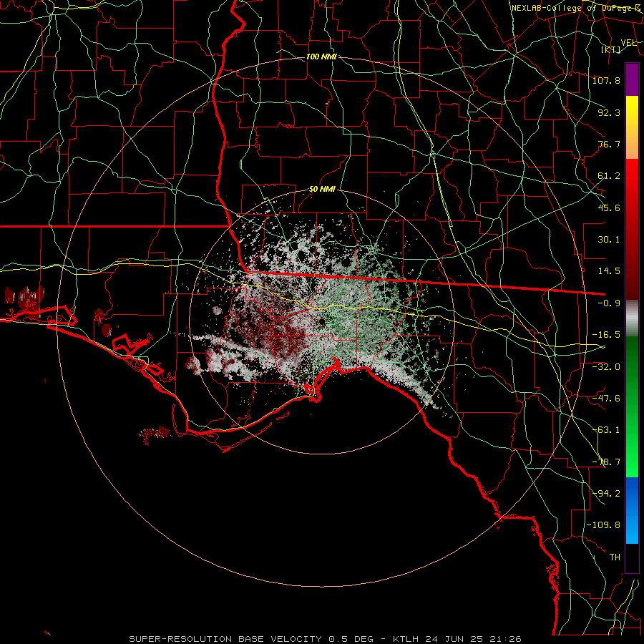Click the -63.1 legend value

(606, 430)
